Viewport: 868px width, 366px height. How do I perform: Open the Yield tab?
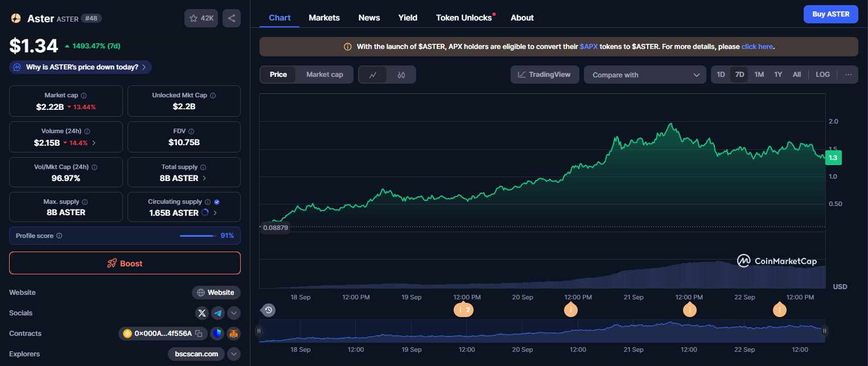click(408, 18)
